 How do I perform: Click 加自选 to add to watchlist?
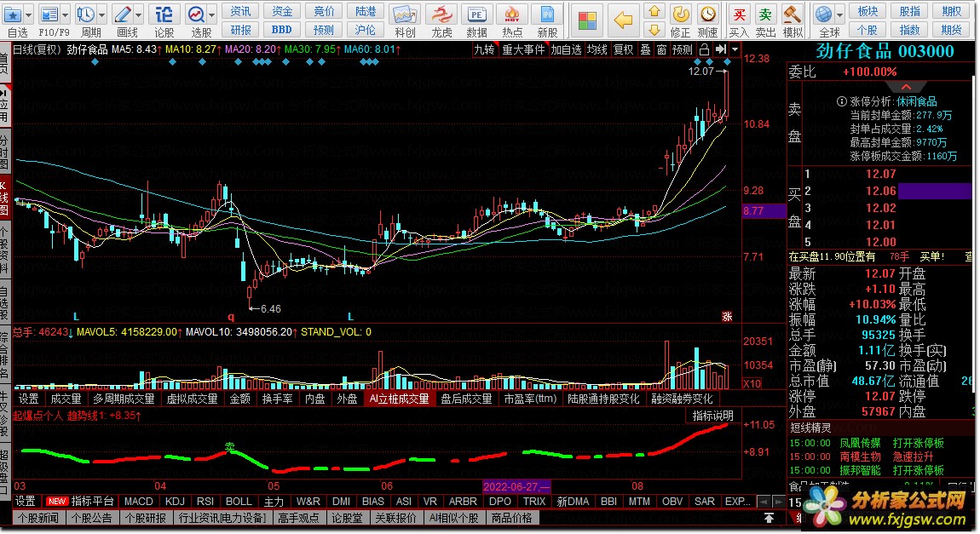(566, 50)
